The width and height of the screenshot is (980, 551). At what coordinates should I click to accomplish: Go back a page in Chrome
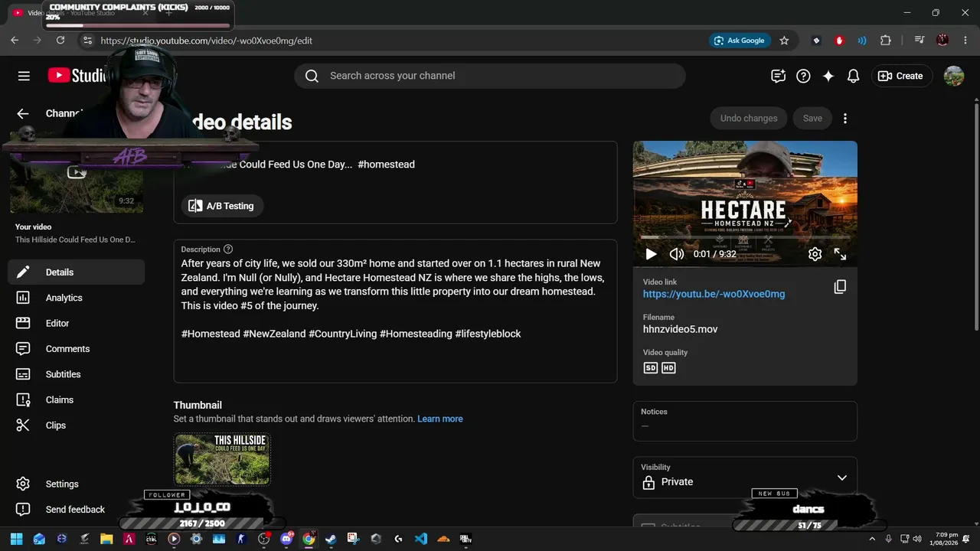click(x=15, y=41)
